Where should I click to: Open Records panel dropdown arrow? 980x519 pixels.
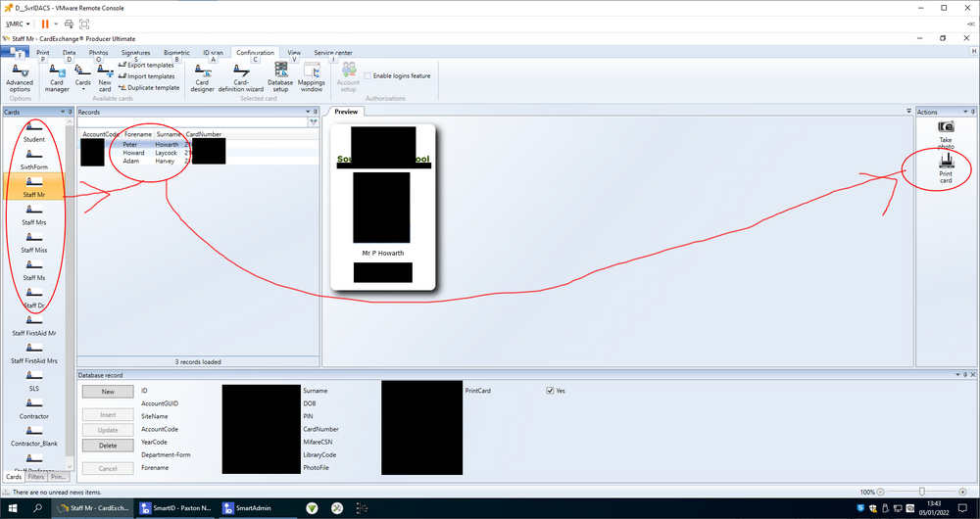click(x=308, y=112)
